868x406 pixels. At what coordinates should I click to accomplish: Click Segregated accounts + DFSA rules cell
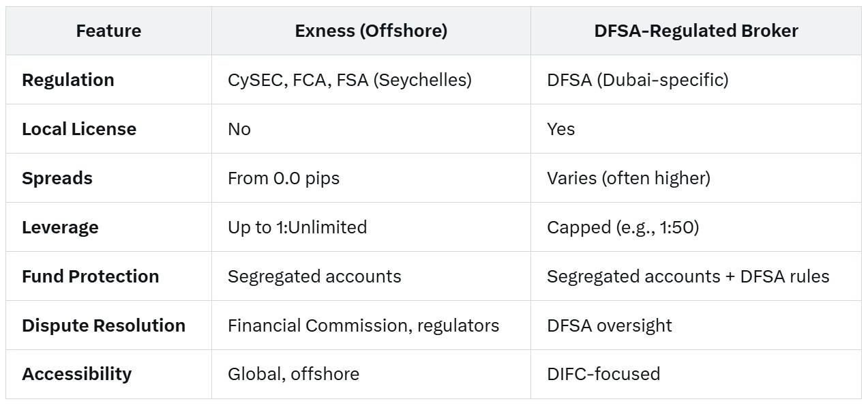[x=688, y=276]
